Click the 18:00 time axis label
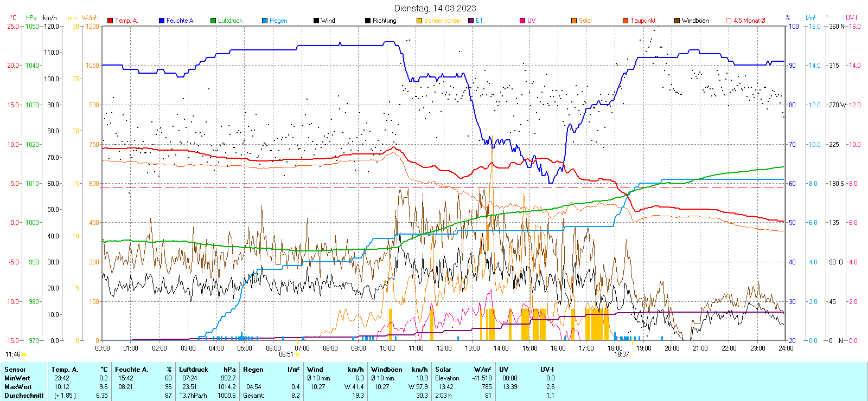Screen dimensions: 868x401 (615, 348)
